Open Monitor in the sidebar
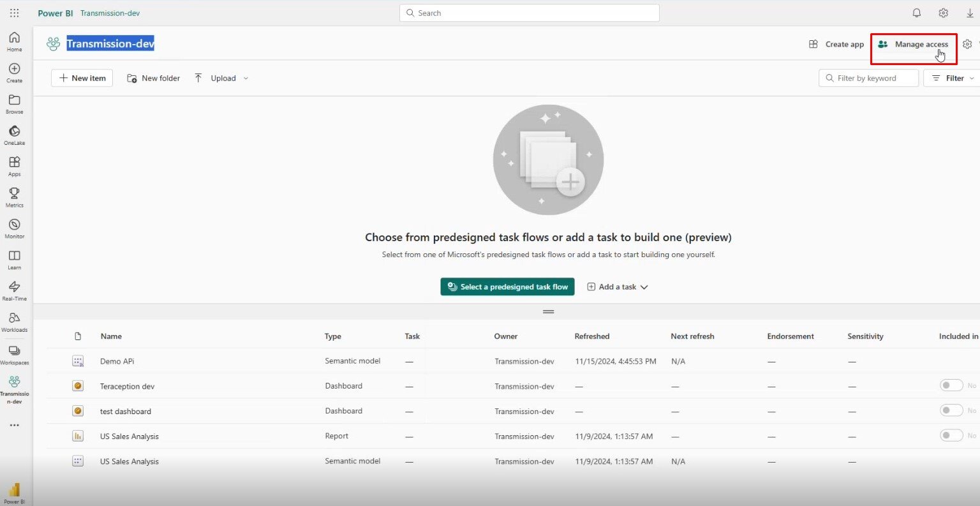Image resolution: width=980 pixels, height=506 pixels. click(14, 229)
